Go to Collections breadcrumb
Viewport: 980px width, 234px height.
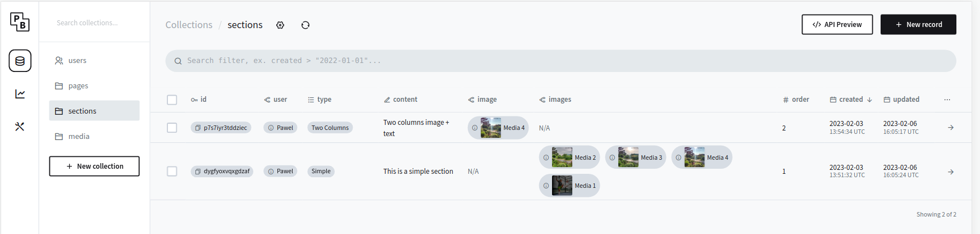click(189, 25)
